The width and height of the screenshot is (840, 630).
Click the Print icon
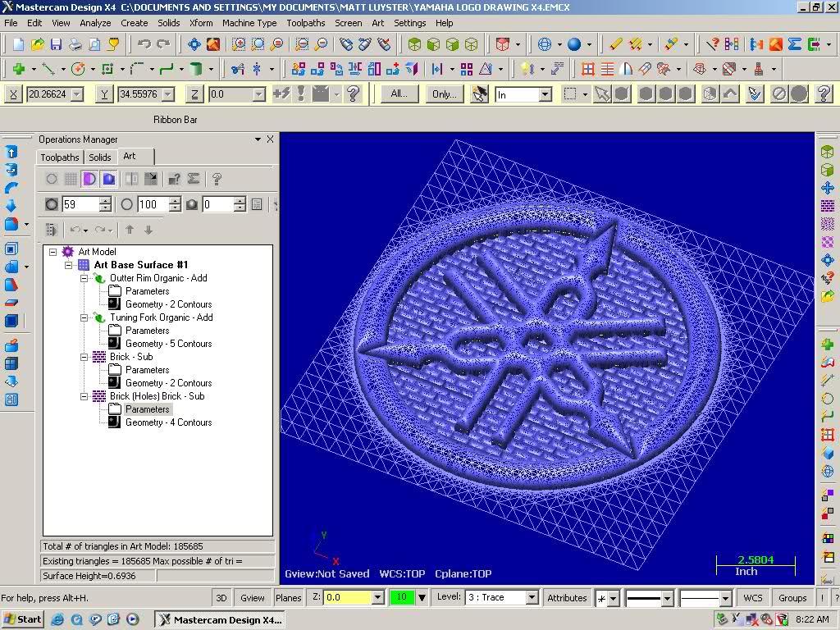pyautogui.click(x=75, y=44)
